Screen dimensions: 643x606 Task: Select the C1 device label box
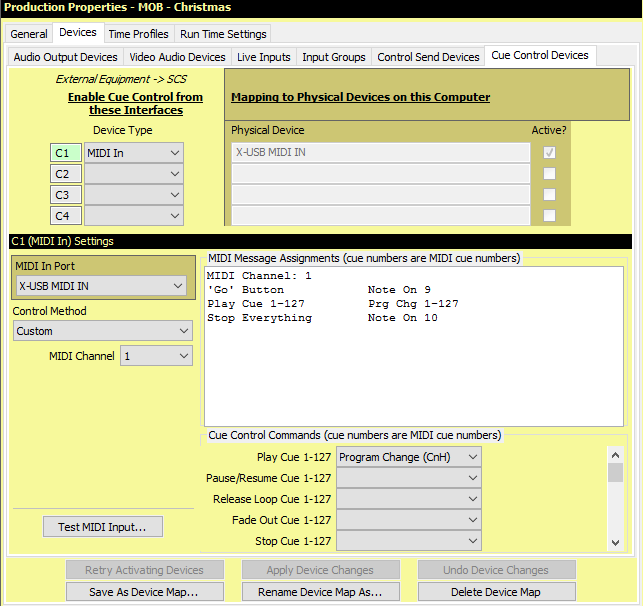tap(63, 153)
